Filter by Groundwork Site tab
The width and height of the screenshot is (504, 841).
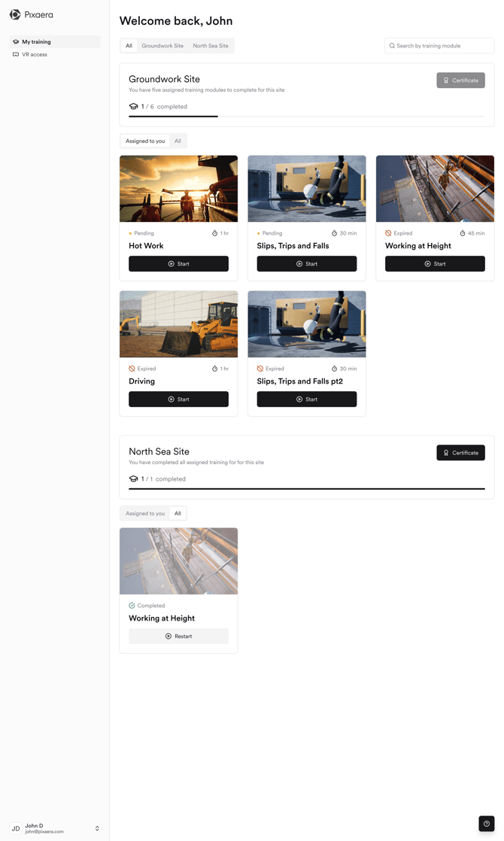pos(162,46)
